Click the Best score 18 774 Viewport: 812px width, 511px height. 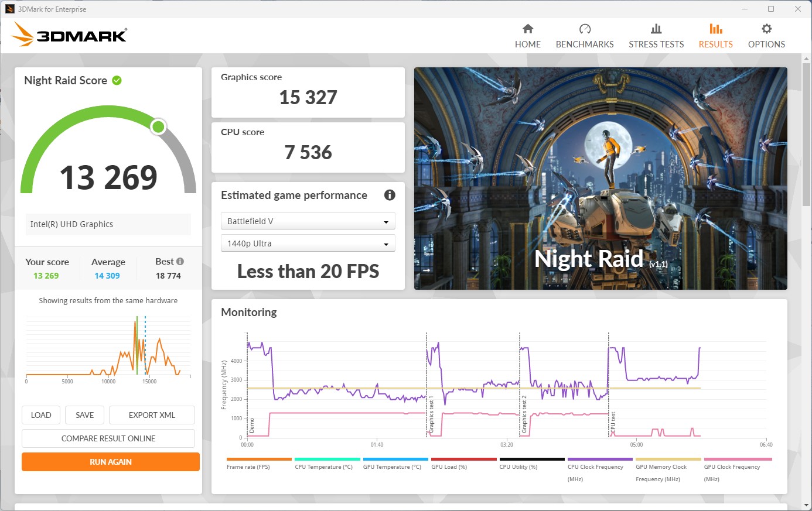click(168, 276)
